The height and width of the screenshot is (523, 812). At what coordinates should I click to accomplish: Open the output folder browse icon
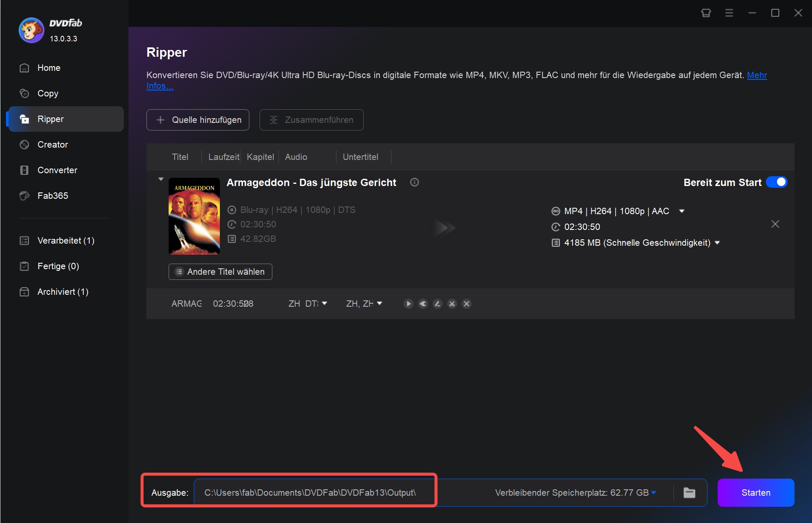click(x=689, y=493)
